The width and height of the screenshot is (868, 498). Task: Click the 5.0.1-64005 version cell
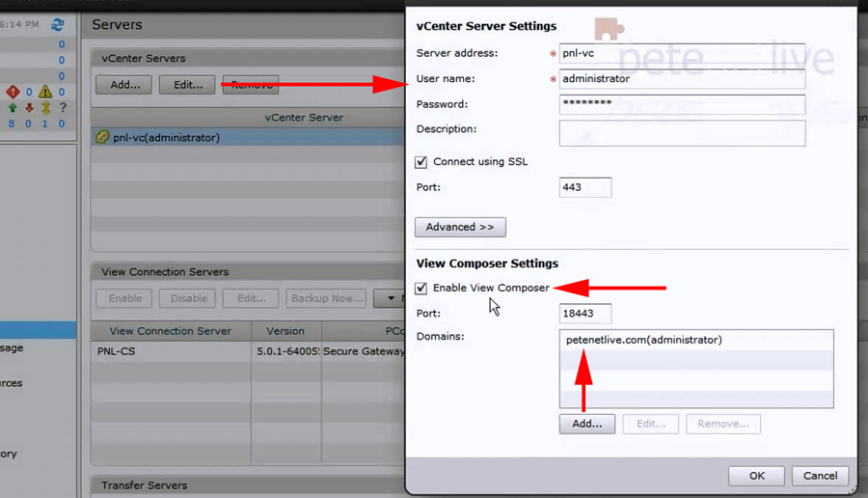point(286,351)
